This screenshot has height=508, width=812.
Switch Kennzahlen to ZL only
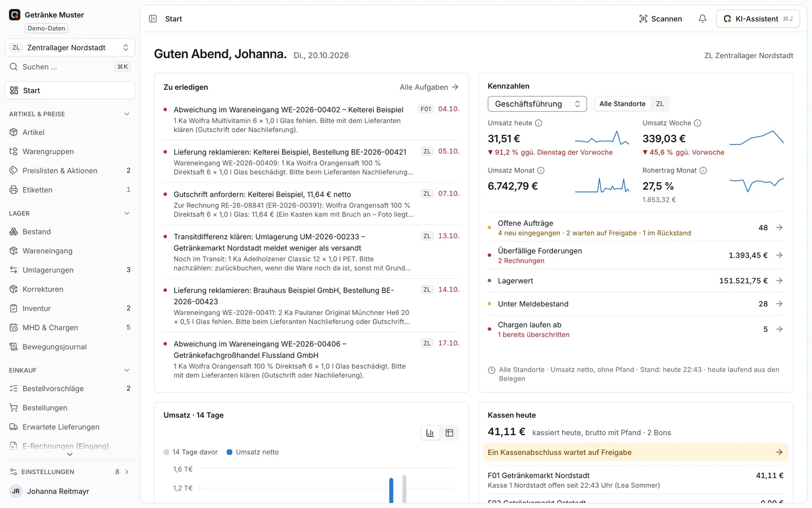click(x=660, y=104)
